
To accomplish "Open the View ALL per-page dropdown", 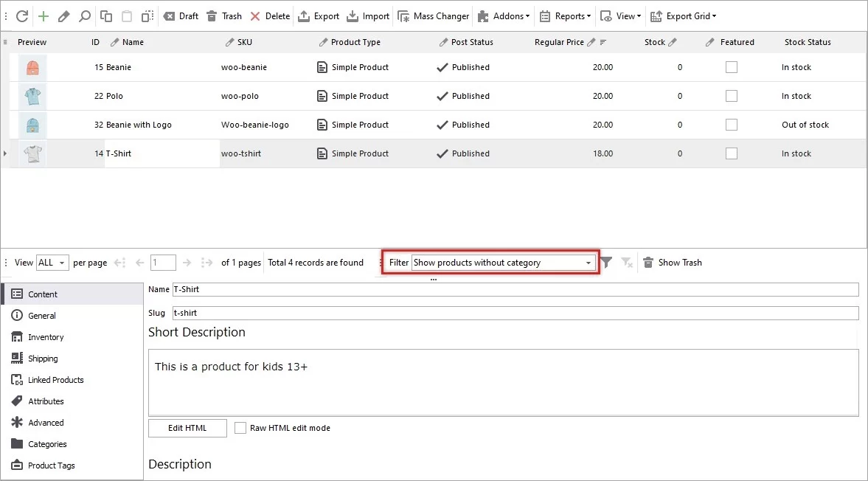I will 52,262.
